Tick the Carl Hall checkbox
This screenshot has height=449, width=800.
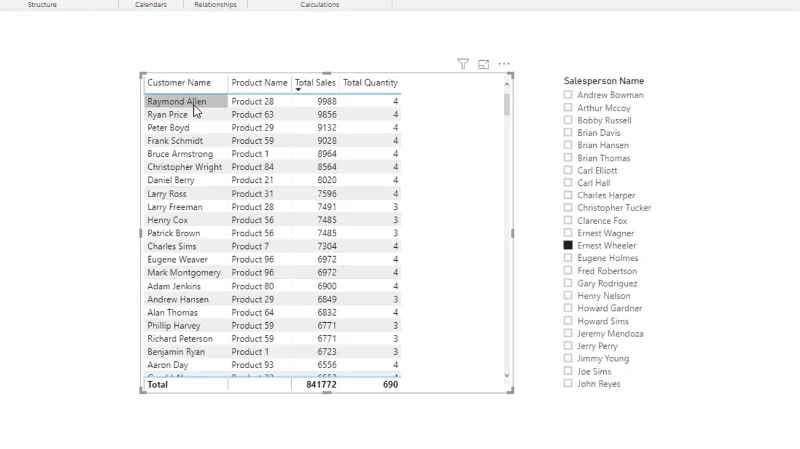point(568,183)
